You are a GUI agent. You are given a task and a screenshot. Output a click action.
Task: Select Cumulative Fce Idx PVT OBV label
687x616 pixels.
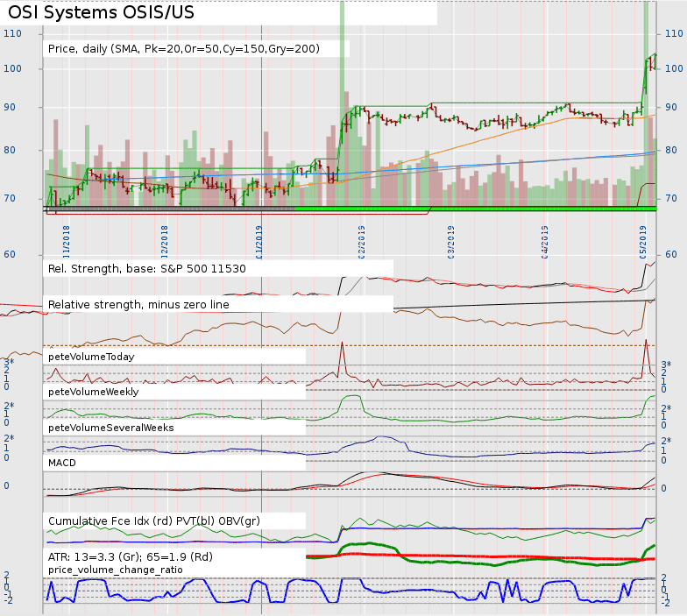pos(154,520)
